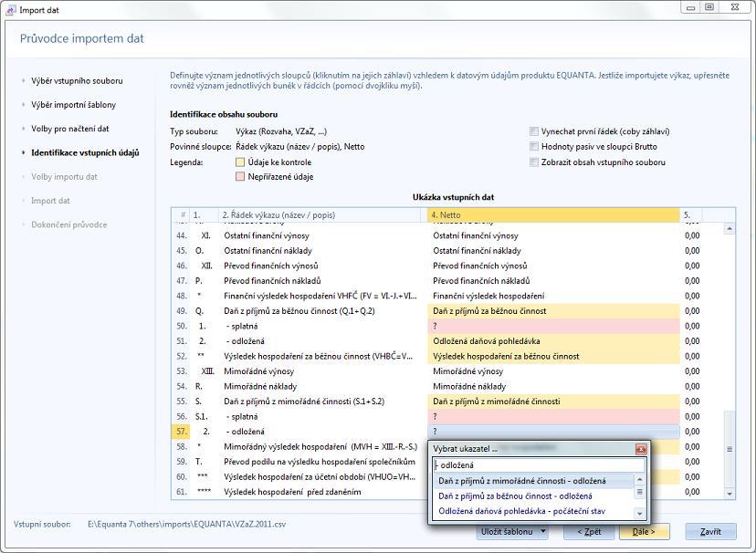
Task: Close the Vybrat ukazatel popup
Action: [x=641, y=449]
